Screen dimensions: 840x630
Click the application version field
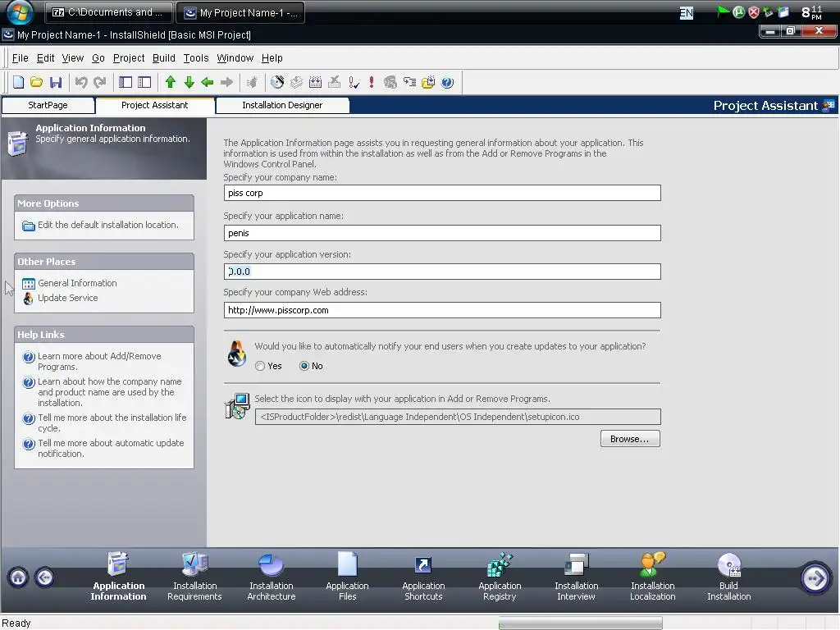tap(442, 272)
